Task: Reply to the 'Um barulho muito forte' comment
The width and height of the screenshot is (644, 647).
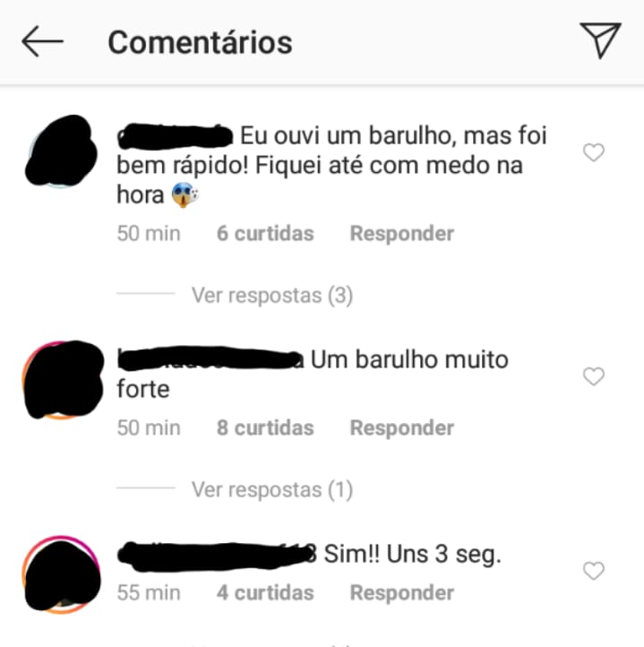Action: click(x=402, y=427)
